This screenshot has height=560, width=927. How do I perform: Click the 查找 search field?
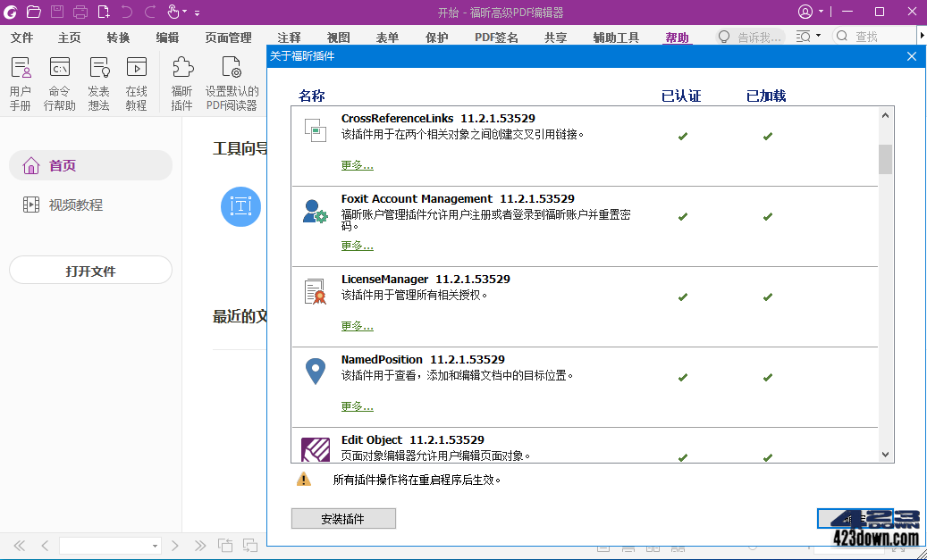(872, 38)
